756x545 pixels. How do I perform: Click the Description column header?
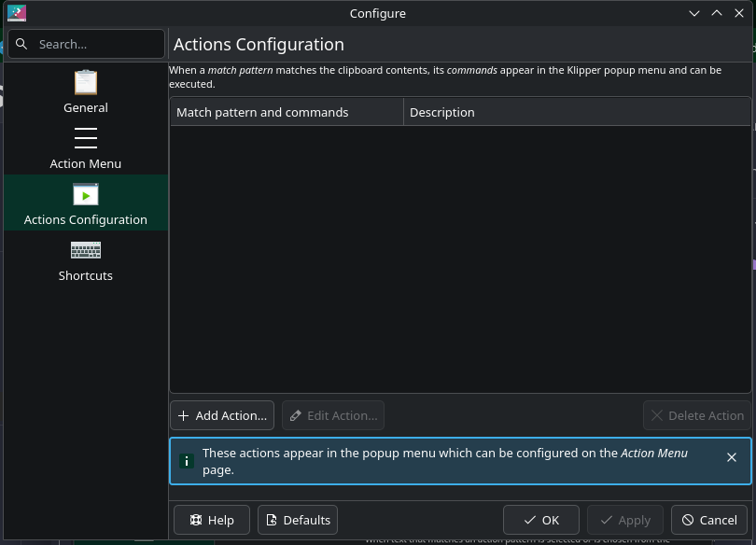tap(577, 112)
